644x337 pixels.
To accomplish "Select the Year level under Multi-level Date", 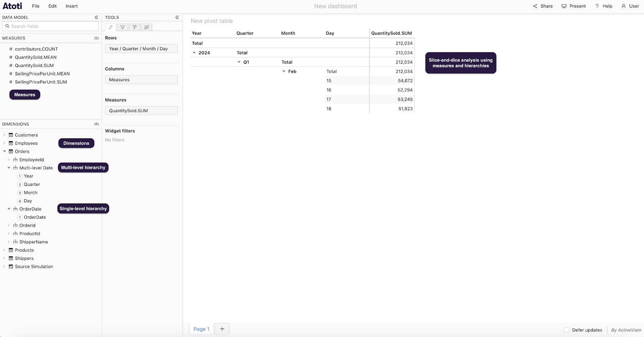I will 28,176.
